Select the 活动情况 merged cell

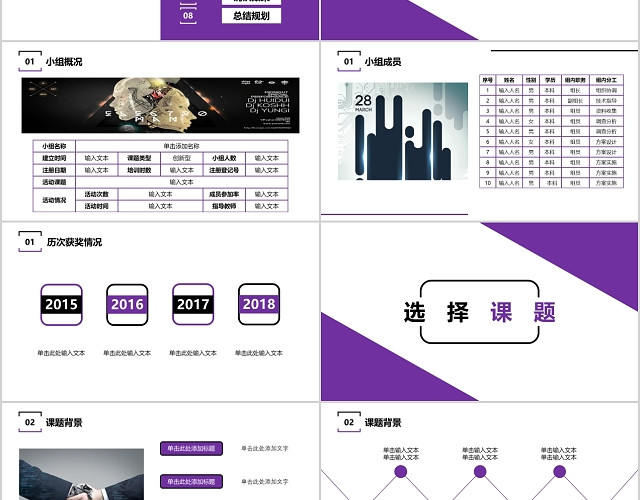[x=54, y=200]
